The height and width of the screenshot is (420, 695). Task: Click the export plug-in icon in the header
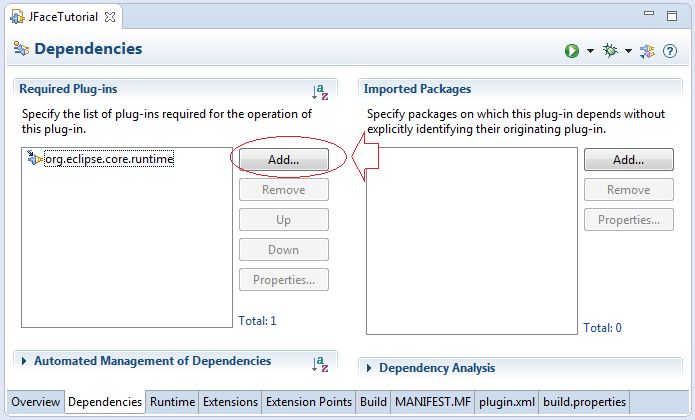pyautogui.click(x=647, y=51)
